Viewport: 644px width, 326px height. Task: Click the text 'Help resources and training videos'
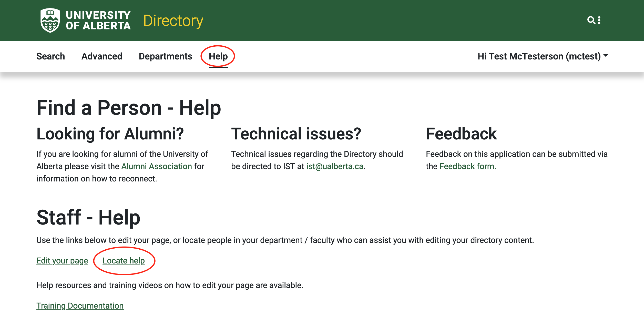click(x=99, y=285)
